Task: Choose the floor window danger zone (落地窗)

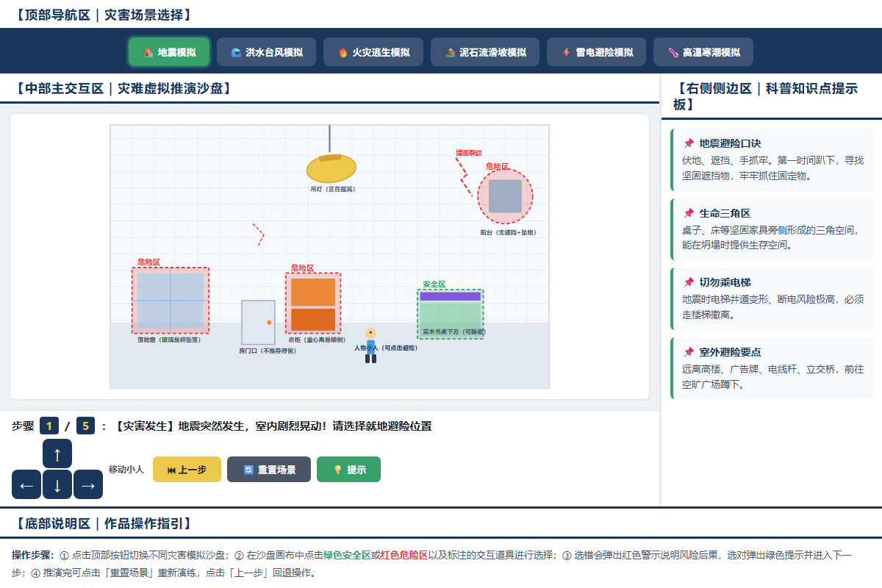Action: (171, 301)
